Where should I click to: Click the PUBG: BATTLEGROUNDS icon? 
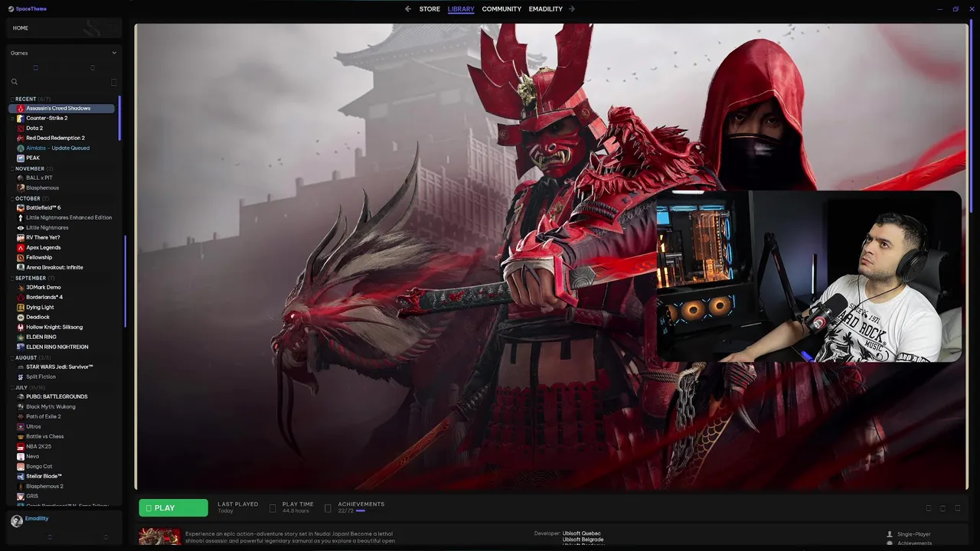21,397
